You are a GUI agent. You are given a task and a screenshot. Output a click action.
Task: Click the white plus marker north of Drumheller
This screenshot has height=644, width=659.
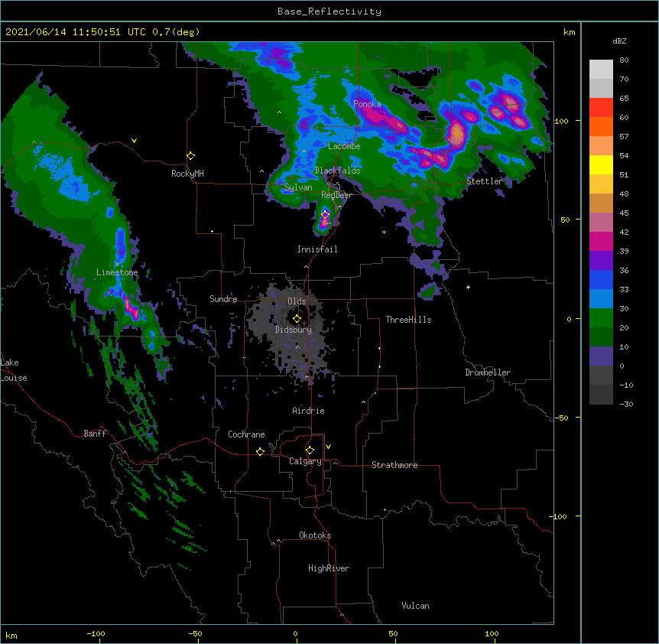click(468, 287)
